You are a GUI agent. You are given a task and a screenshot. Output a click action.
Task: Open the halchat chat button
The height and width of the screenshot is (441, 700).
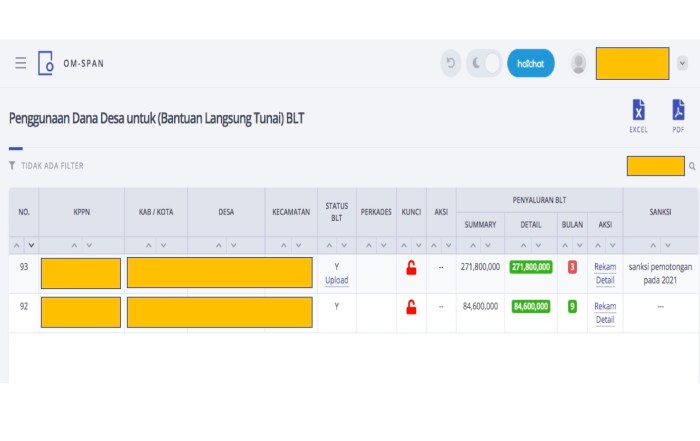[531, 63]
